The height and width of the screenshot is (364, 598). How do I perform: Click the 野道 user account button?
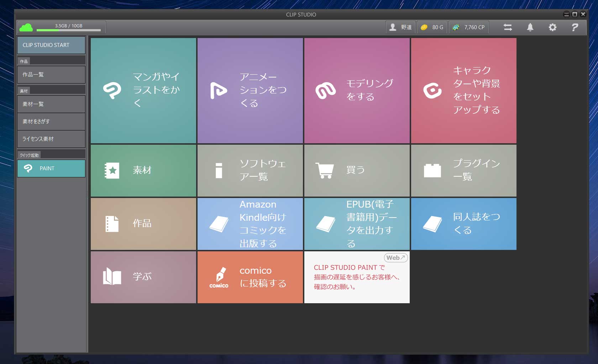coord(401,27)
